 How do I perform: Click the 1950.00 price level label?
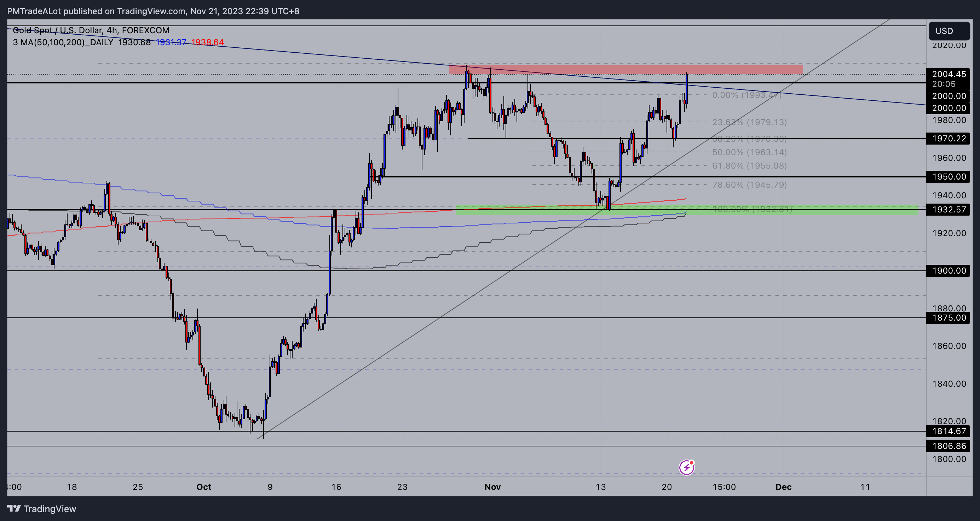pyautogui.click(x=949, y=177)
